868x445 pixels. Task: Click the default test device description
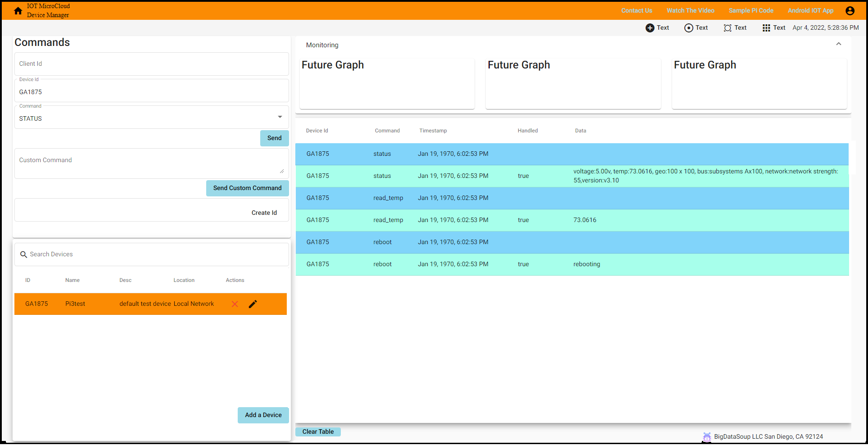click(x=145, y=304)
